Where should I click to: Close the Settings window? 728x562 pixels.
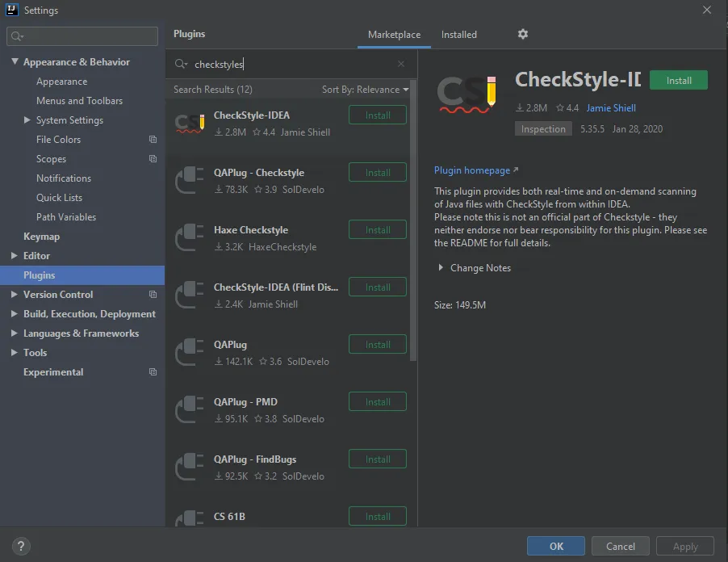(x=707, y=10)
